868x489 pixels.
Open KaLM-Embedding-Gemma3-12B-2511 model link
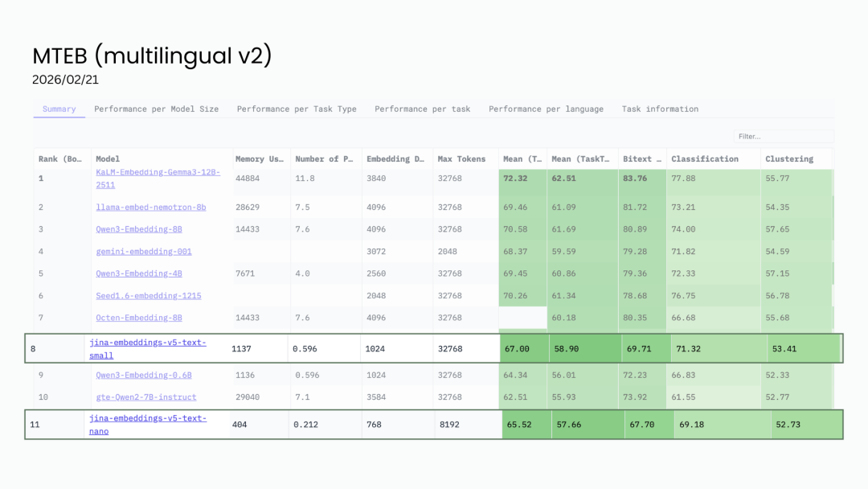[x=158, y=179]
